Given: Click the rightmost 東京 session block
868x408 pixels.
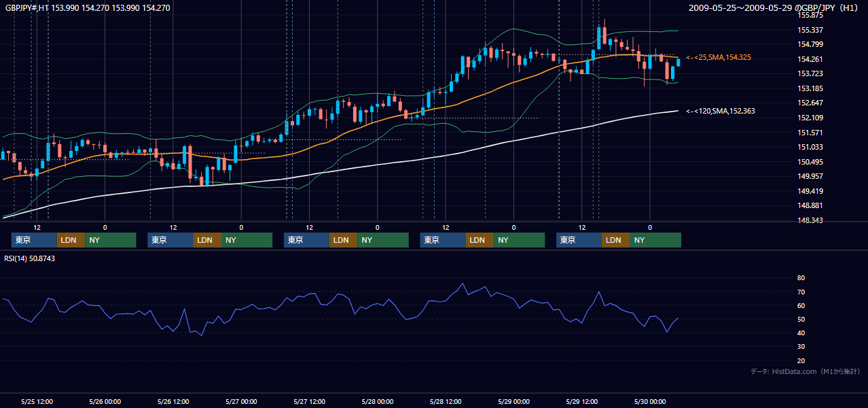Looking at the screenshot, I should coord(579,240).
